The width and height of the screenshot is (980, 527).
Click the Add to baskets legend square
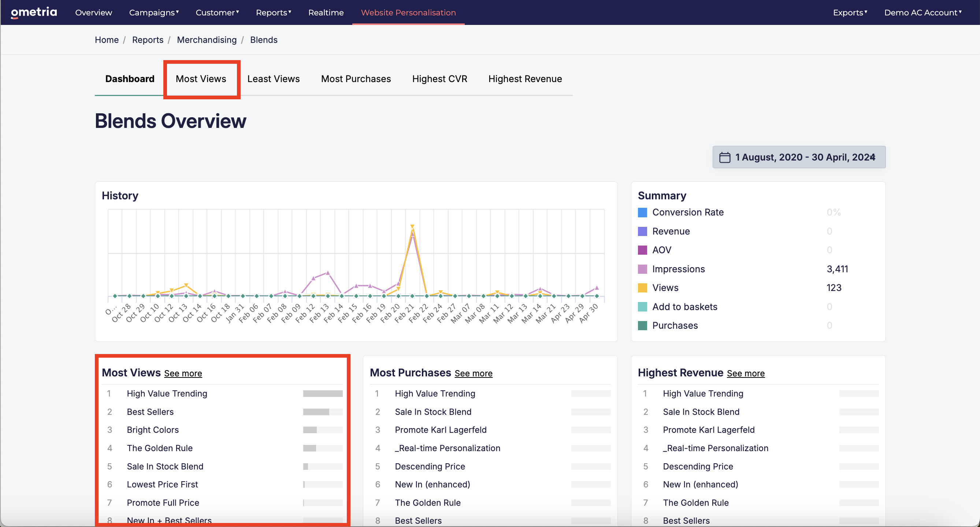pos(642,306)
